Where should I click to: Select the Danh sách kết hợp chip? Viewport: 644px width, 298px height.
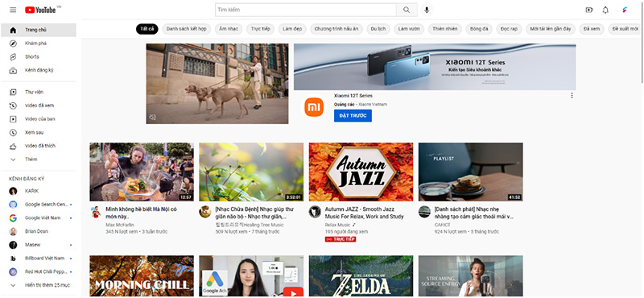click(x=187, y=29)
